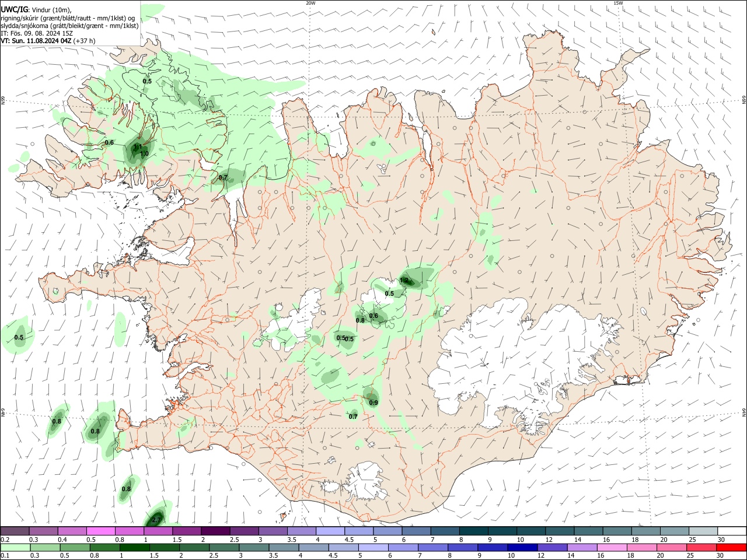Click the 3.5 tick label on the upper scale
The width and height of the screenshot is (747, 560).
click(x=292, y=540)
